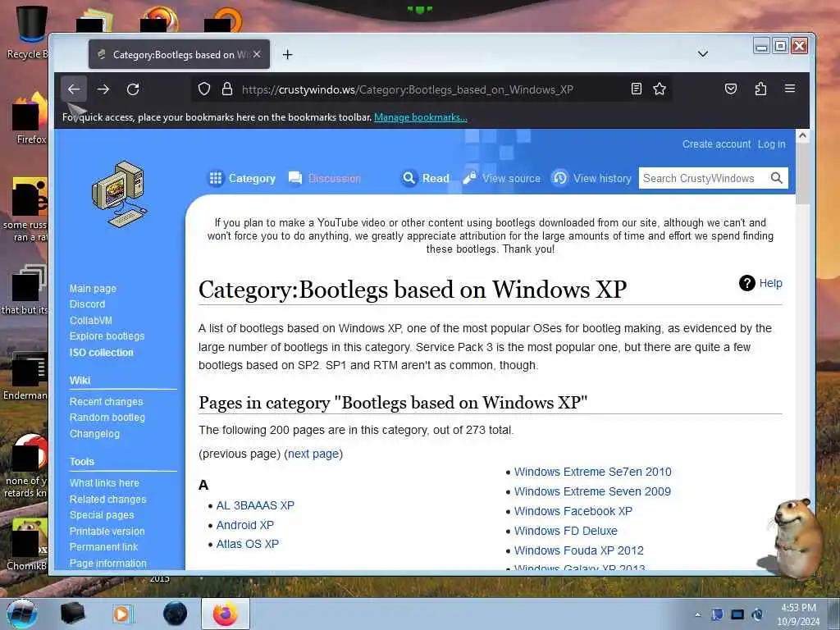Open the Changelog link

tap(94, 434)
